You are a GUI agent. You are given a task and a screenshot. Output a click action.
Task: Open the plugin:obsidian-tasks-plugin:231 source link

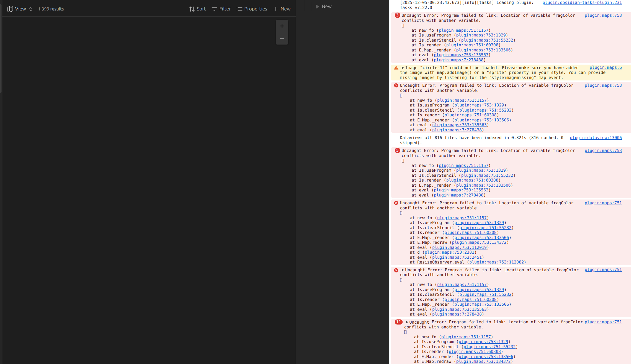coord(582,2)
